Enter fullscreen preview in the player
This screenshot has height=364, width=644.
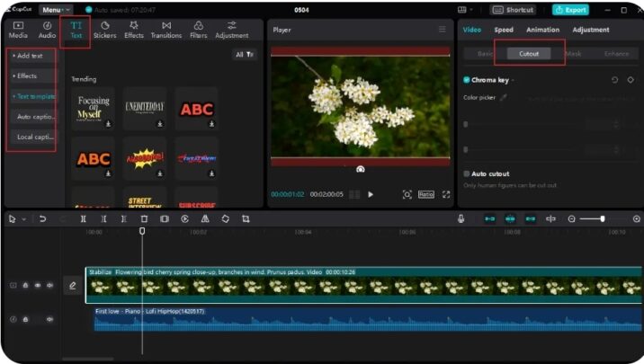446,194
